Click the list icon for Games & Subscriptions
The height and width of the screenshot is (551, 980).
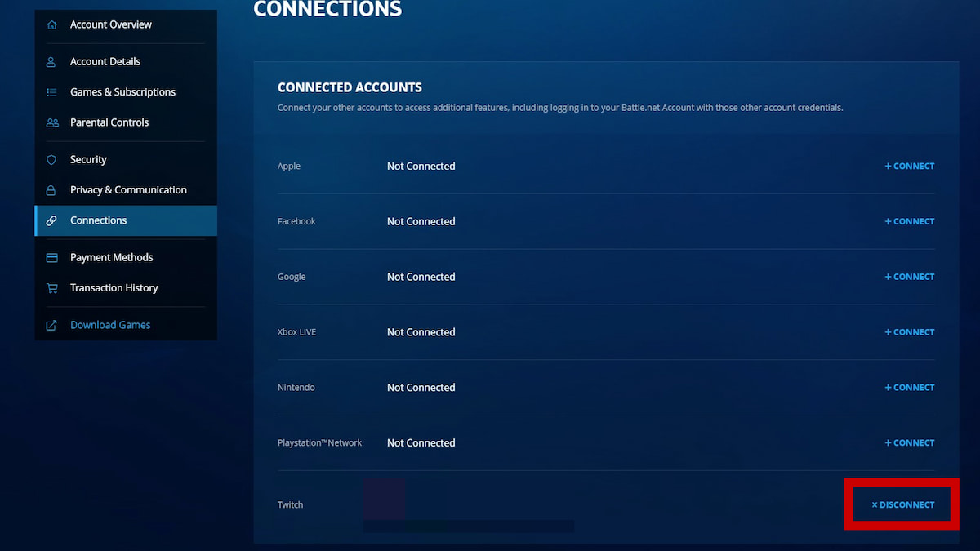coord(51,91)
